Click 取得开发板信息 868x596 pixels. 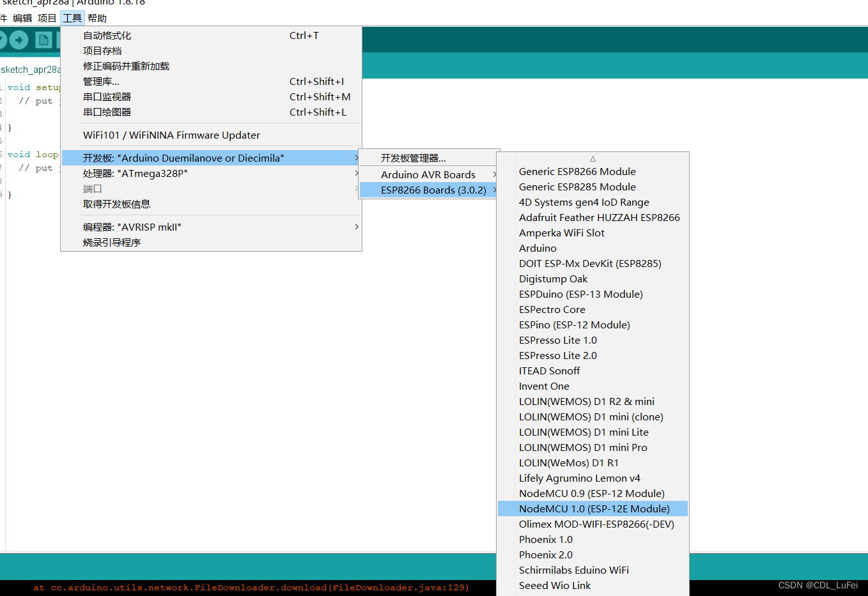pos(212,204)
